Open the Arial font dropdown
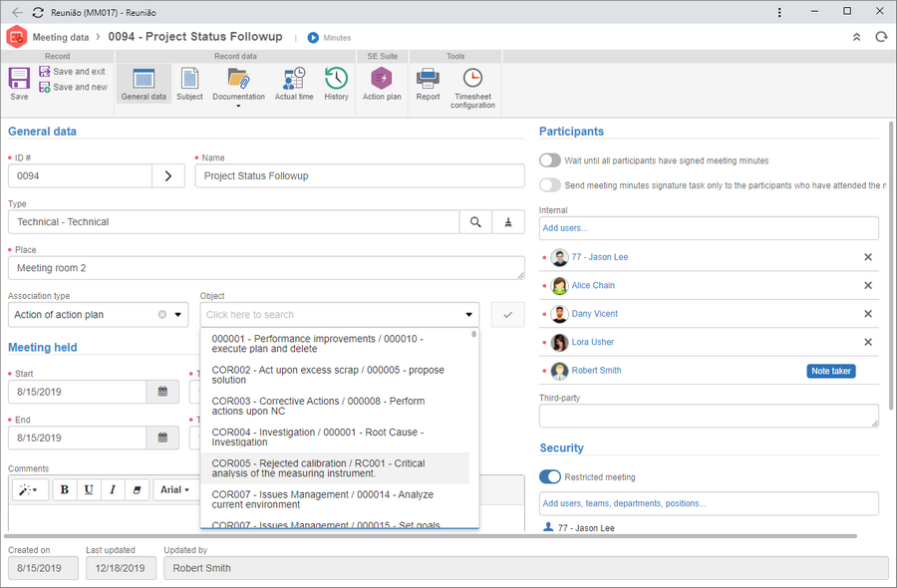 click(174, 489)
